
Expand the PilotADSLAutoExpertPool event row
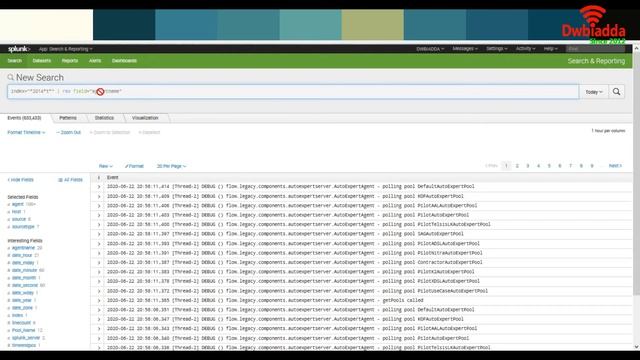(99, 244)
